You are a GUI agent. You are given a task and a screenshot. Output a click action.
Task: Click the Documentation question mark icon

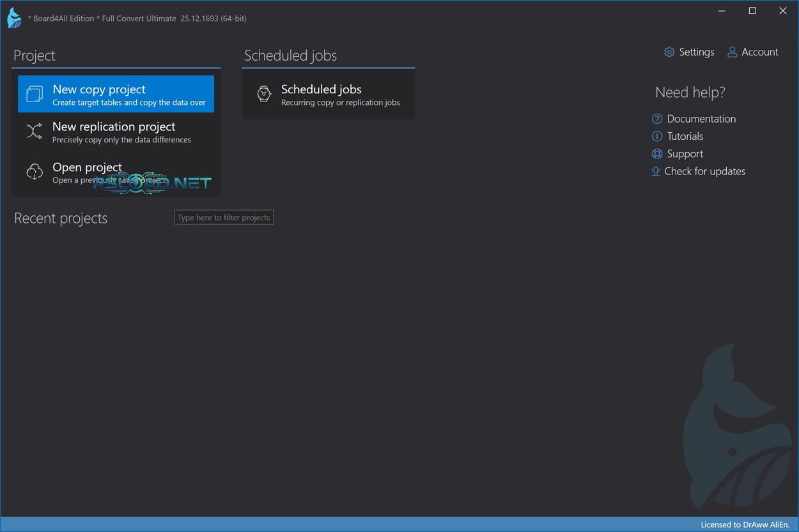click(656, 119)
